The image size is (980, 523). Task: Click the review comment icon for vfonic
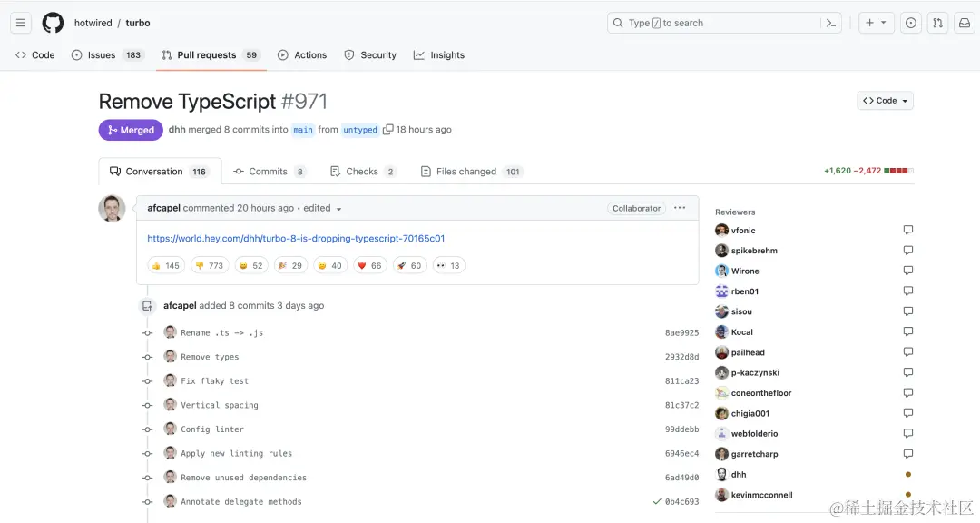click(x=908, y=231)
